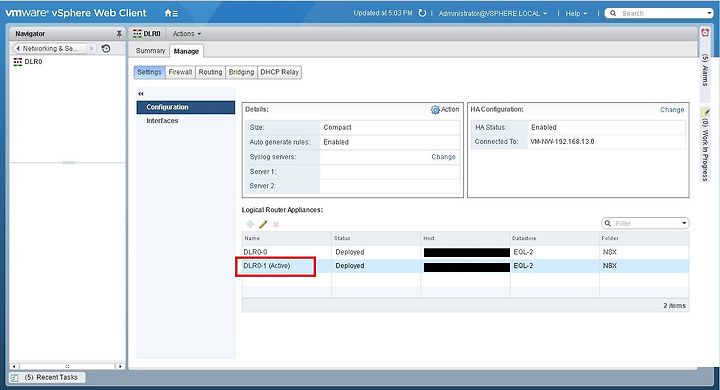
Task: Go back to Networking & Security
Action: [50, 48]
